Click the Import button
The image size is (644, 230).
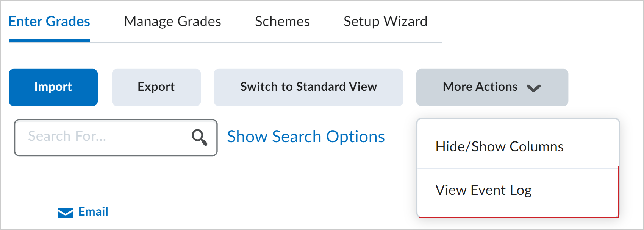[x=53, y=87]
